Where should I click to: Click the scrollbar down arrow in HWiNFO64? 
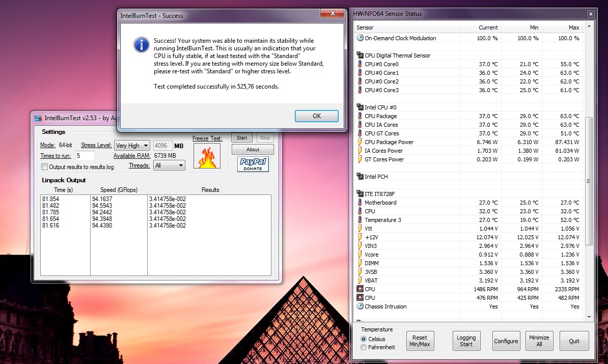[x=589, y=317]
